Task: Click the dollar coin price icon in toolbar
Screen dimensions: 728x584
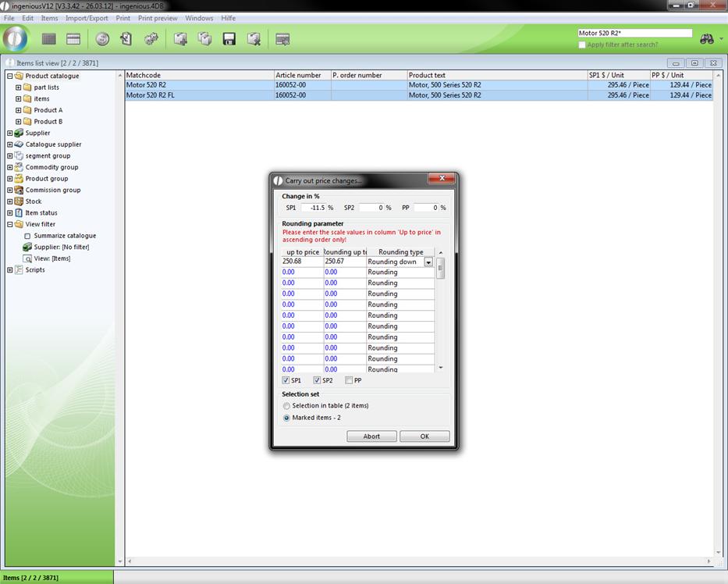Action: (102, 38)
